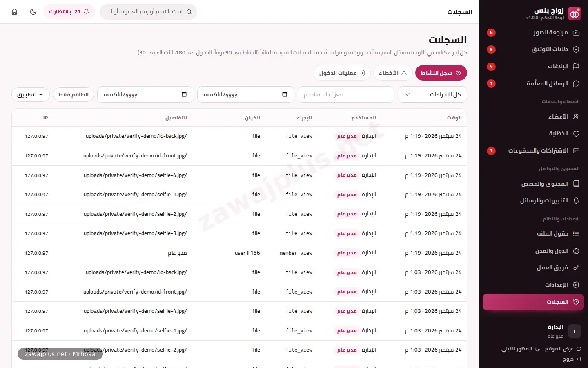Open the 21 pending notifications bell
Viewport: 588px width, 368px height.
(x=69, y=12)
